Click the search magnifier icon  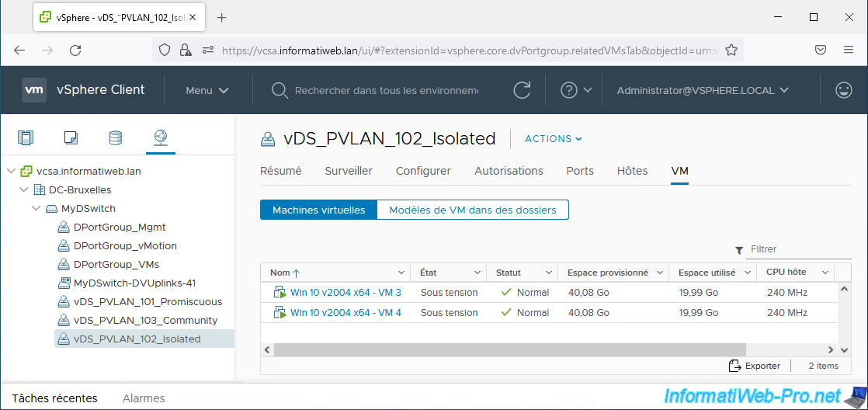[279, 90]
